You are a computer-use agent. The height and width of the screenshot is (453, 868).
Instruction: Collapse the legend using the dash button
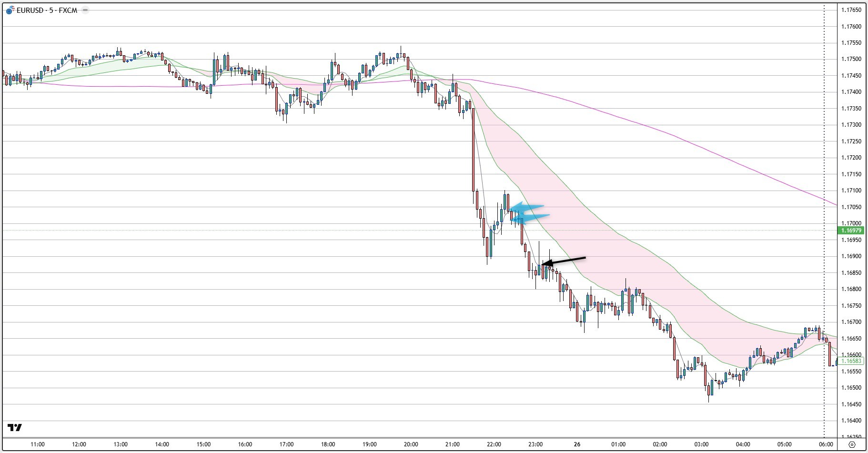[x=85, y=10]
